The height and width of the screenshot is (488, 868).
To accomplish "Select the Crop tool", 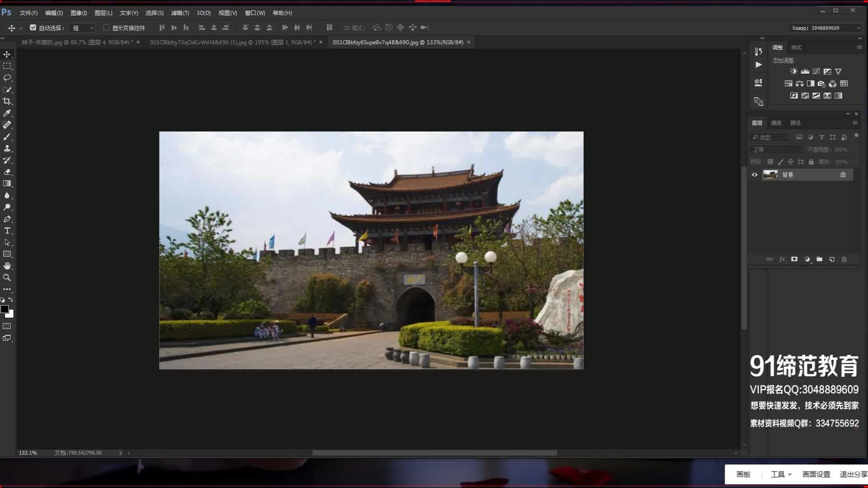I will point(7,101).
